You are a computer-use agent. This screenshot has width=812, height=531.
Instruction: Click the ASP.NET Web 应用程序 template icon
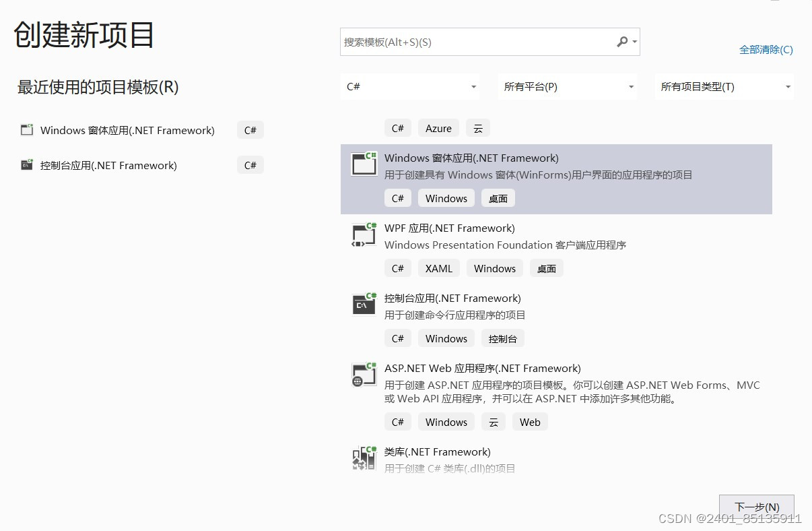(364, 374)
